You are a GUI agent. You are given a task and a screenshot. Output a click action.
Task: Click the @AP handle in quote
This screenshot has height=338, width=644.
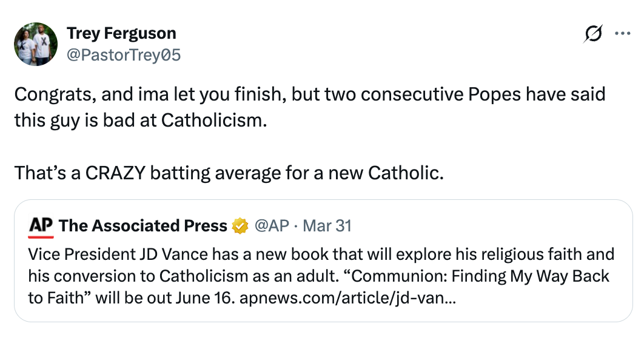tap(272, 227)
